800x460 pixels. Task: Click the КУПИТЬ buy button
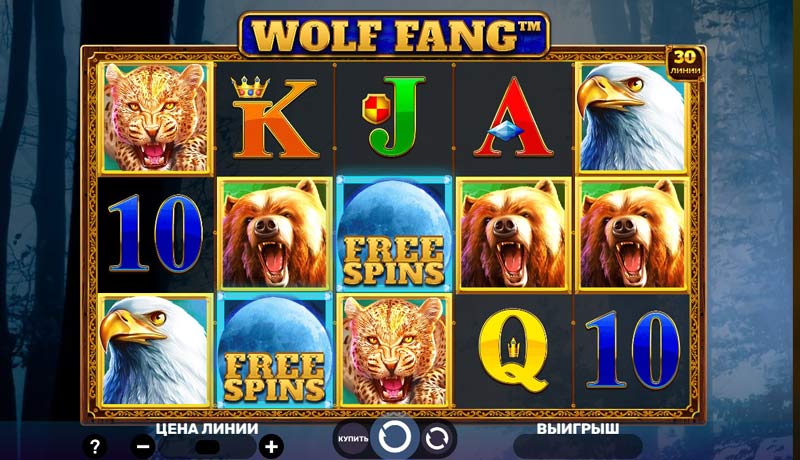[x=352, y=439]
